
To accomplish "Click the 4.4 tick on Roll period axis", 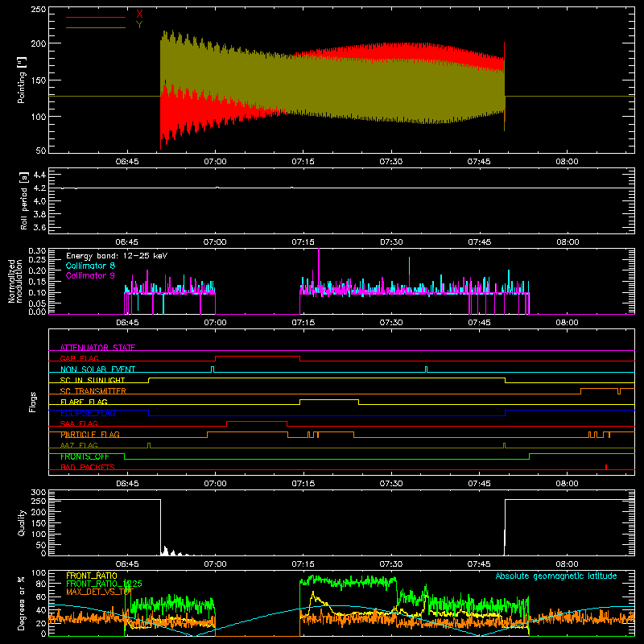I will 39,175.
